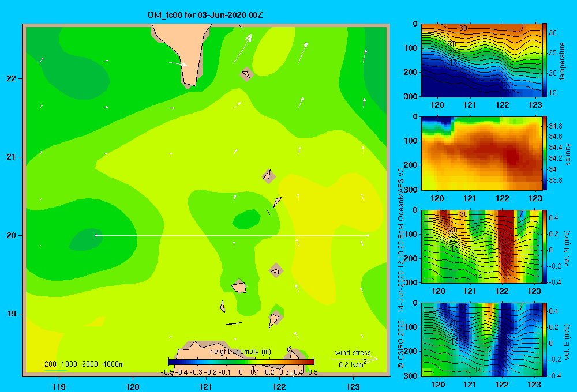Click longitude label 121 below main map
The height and width of the screenshot is (392, 577).
(206, 386)
